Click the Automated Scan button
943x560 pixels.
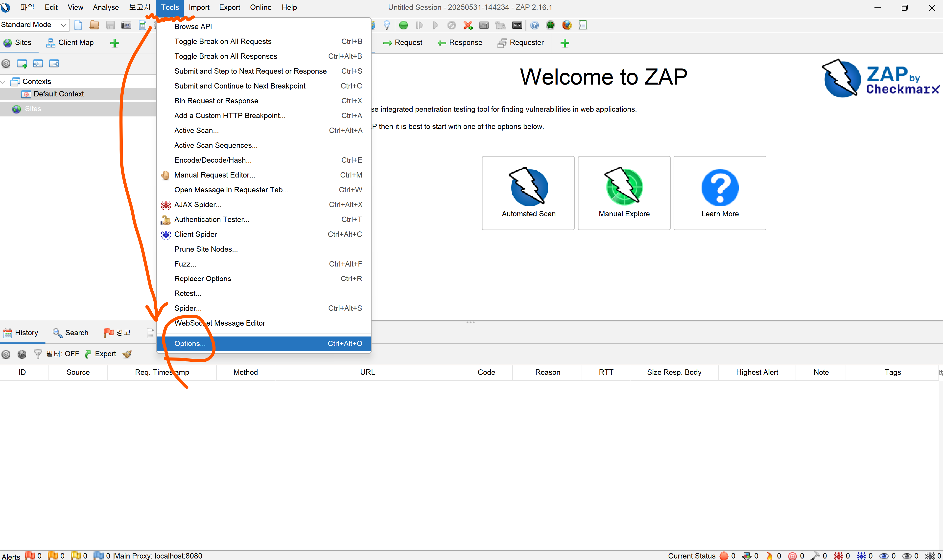tap(528, 193)
